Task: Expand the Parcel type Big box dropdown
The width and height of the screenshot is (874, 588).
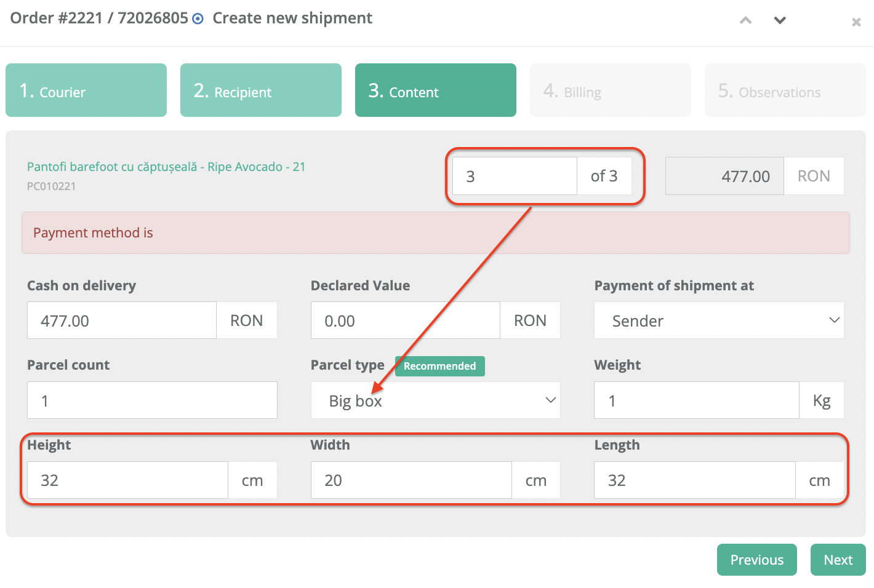Action: point(436,400)
